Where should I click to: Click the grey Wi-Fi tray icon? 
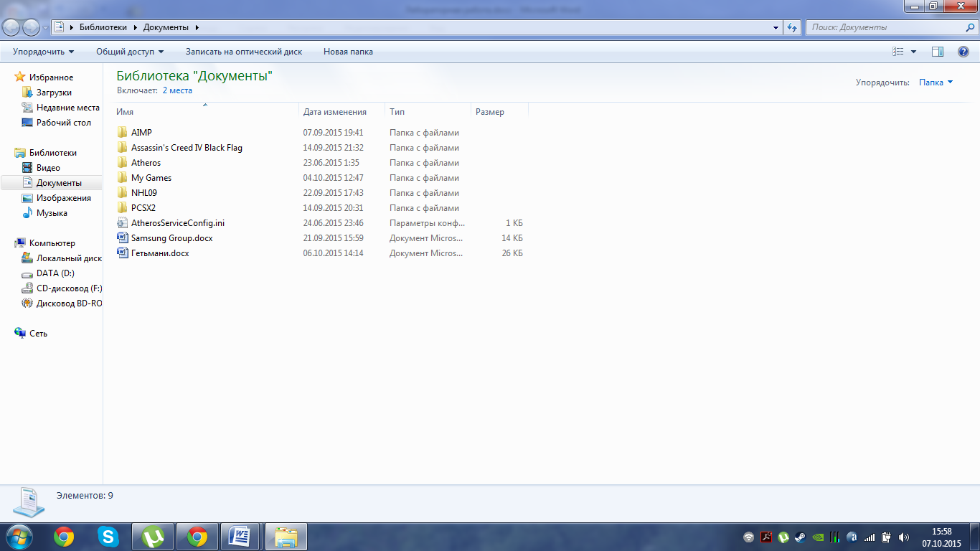pos(748,537)
